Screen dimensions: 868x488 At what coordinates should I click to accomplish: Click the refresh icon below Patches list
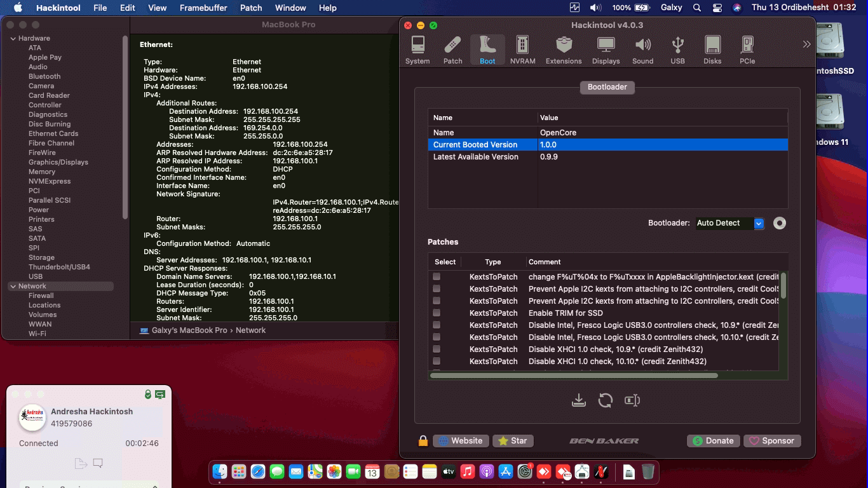coord(605,400)
